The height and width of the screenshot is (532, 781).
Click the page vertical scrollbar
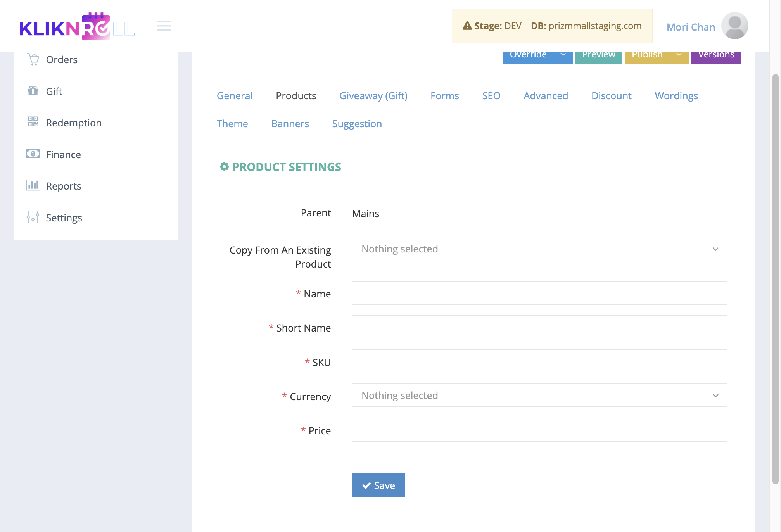point(775,279)
